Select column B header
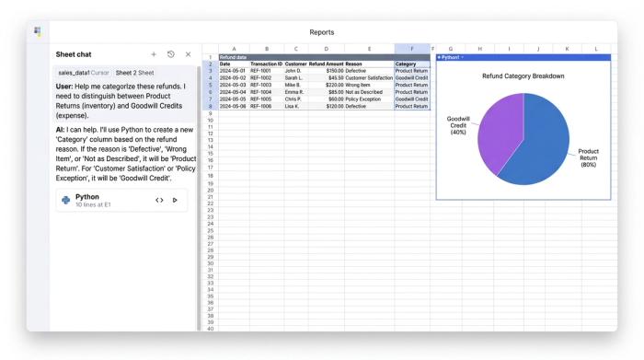Image resolution: width=644 pixels, height=360 pixels. 267,49
